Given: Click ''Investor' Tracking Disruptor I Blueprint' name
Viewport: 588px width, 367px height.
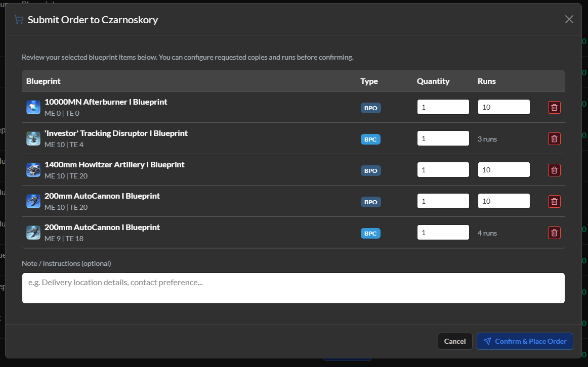Looking at the screenshot, I should tap(116, 133).
